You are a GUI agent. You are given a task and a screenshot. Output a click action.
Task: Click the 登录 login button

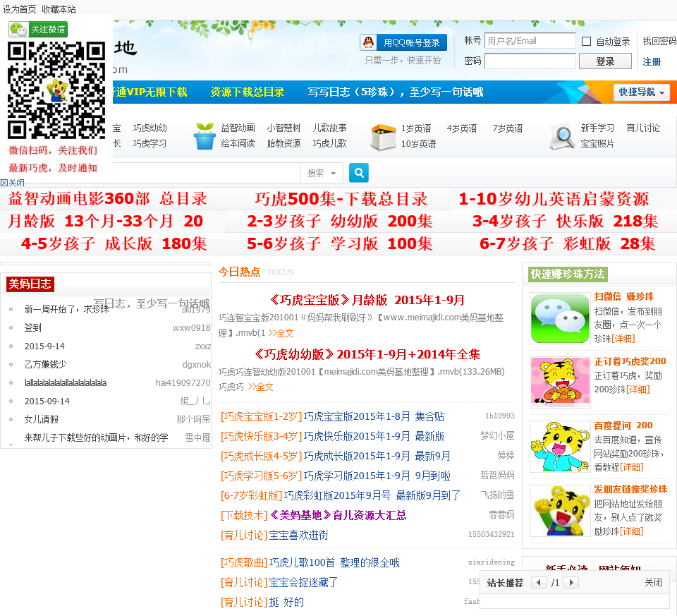point(605,61)
